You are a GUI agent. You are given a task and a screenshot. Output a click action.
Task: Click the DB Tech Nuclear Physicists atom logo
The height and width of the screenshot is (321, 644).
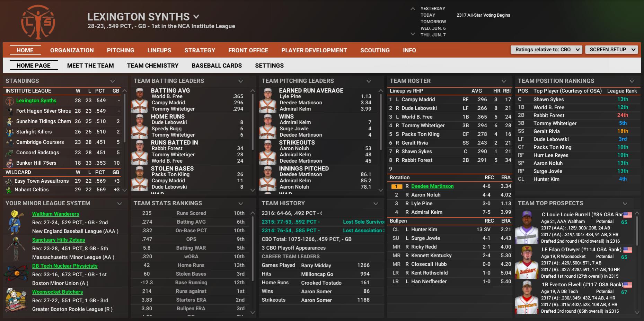[x=16, y=274]
